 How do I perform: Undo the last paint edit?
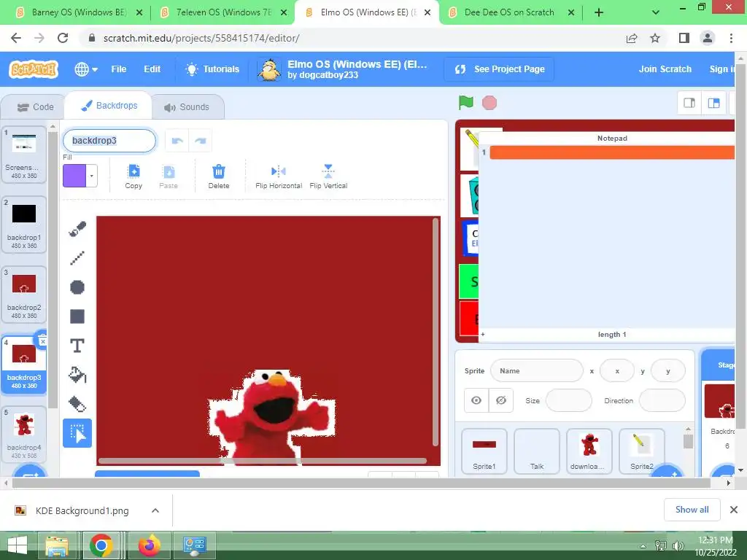point(177,141)
